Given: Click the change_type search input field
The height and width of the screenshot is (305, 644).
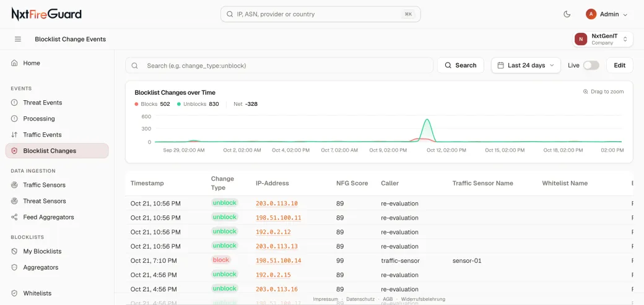Looking at the screenshot, I should 279,66.
